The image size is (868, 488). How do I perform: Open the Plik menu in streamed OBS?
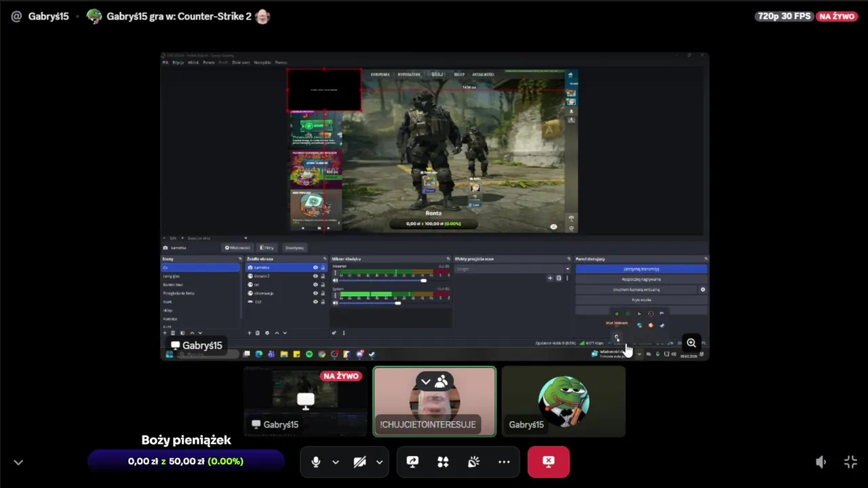click(165, 62)
